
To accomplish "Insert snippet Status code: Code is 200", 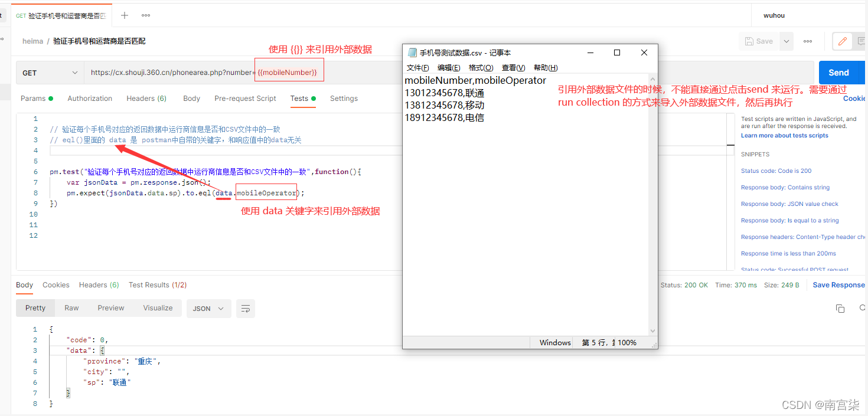I will point(776,171).
